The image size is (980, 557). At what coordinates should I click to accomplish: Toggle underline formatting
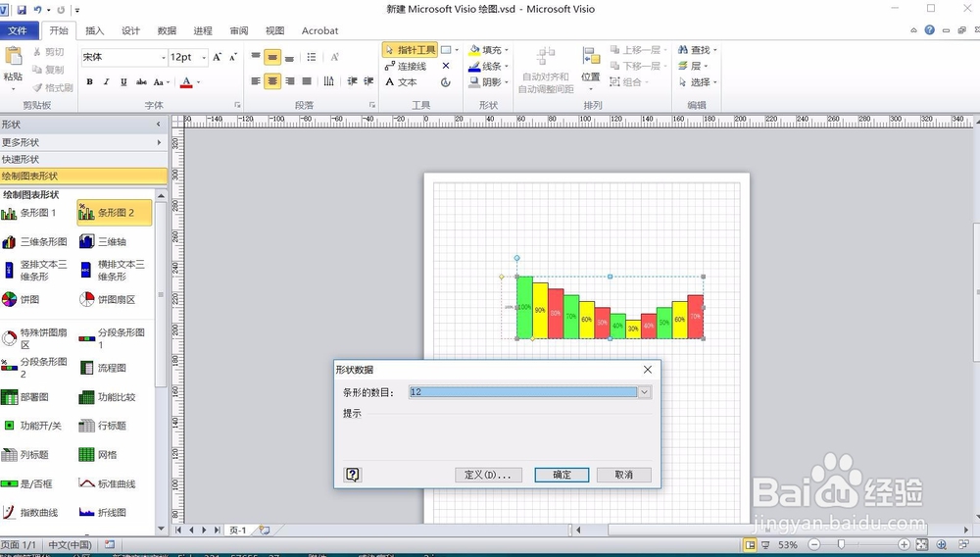[123, 82]
